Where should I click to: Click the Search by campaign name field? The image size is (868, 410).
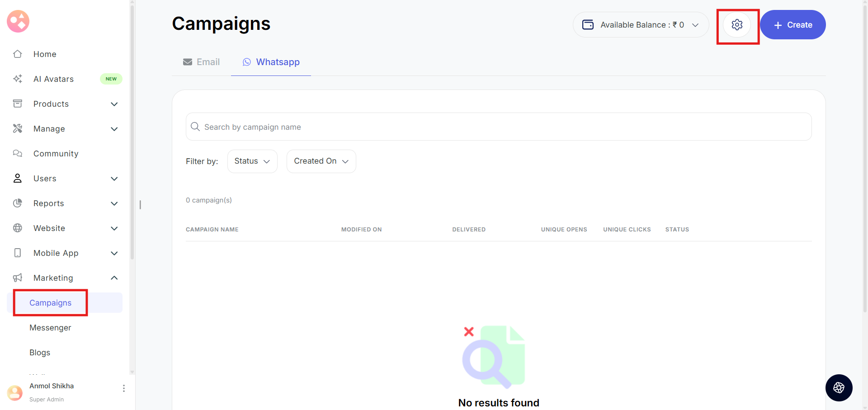pos(498,127)
